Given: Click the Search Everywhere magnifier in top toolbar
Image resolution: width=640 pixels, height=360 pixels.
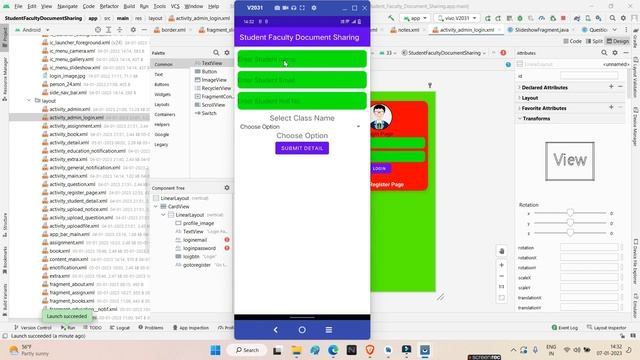Looking at the screenshot, I should [x=613, y=18].
